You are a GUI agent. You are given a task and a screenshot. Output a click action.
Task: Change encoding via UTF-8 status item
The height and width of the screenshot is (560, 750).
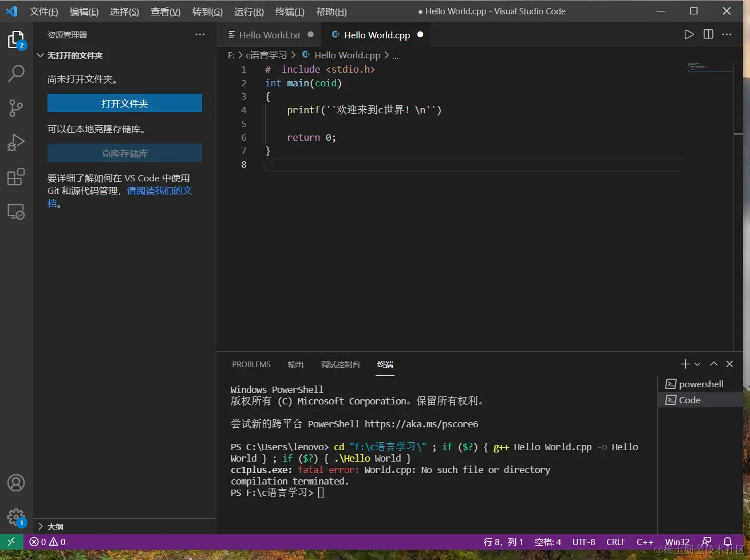[584, 542]
